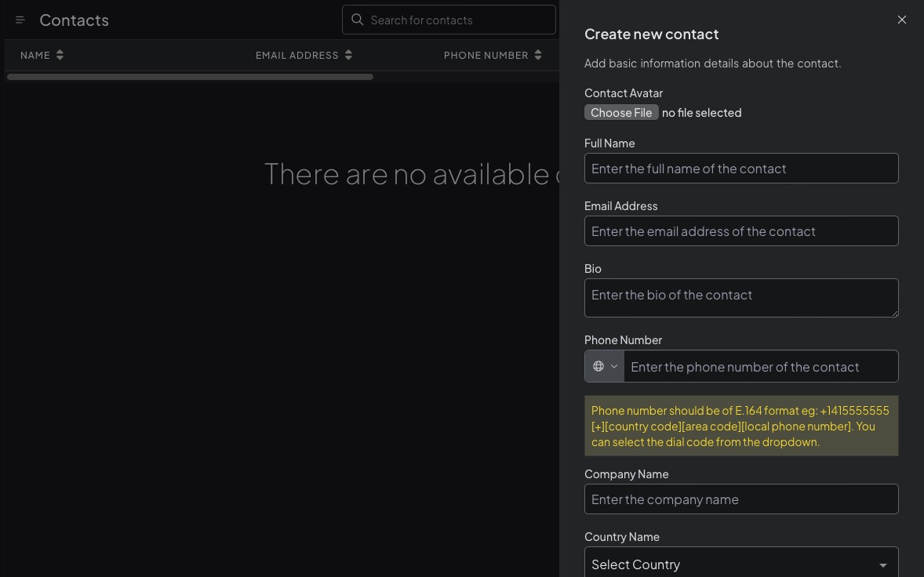Click the chevron next to the globe icon
The image size is (924, 577).
(614, 366)
